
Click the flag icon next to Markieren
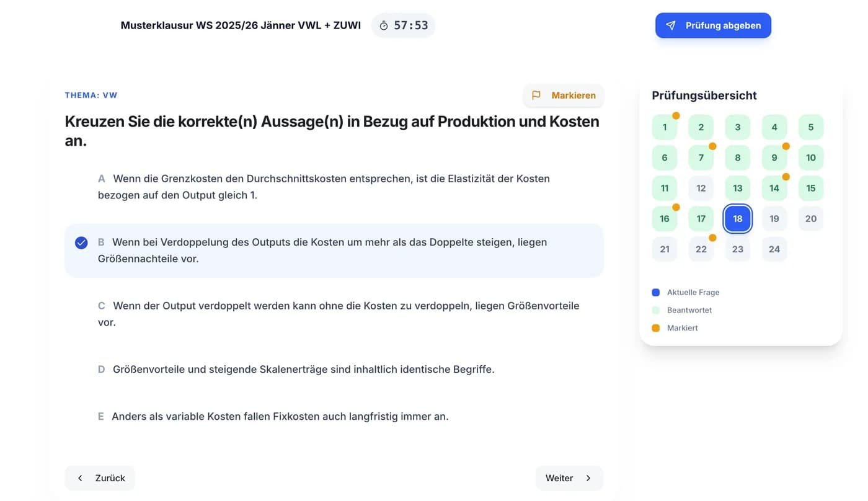536,95
